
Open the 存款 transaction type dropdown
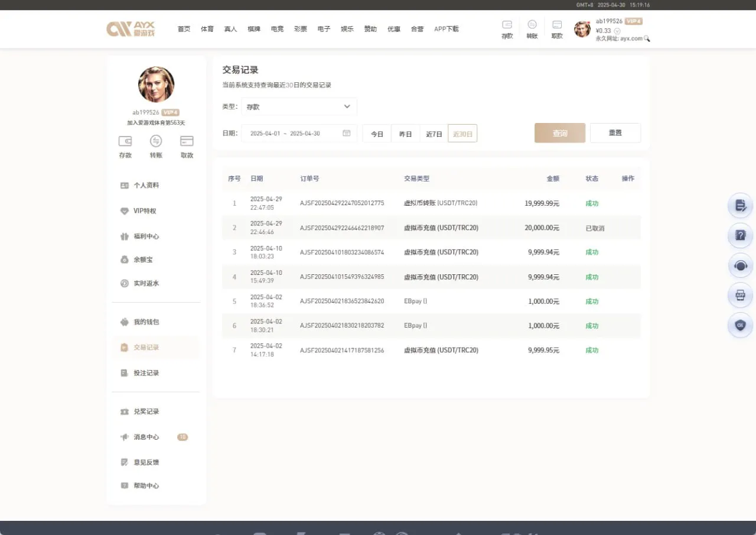(x=298, y=107)
